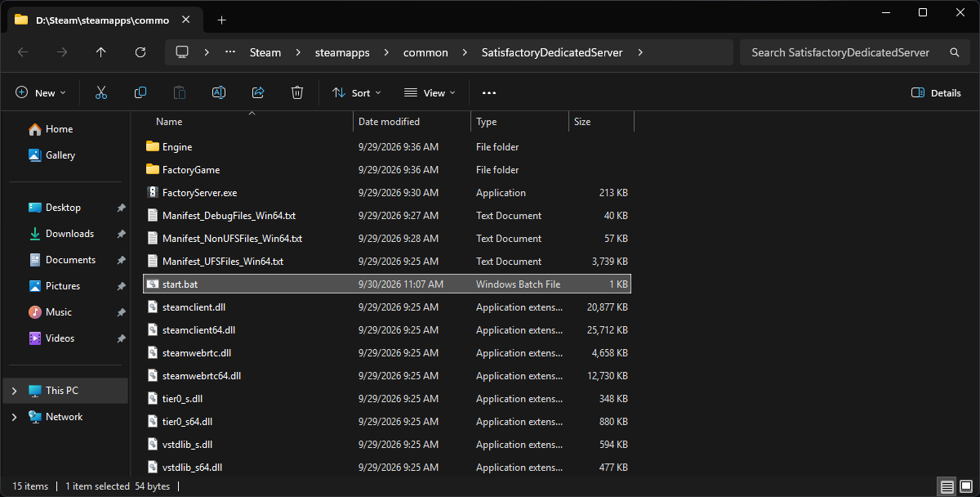Click the Copy icon in toolbar
The image size is (980, 497).
(140, 93)
